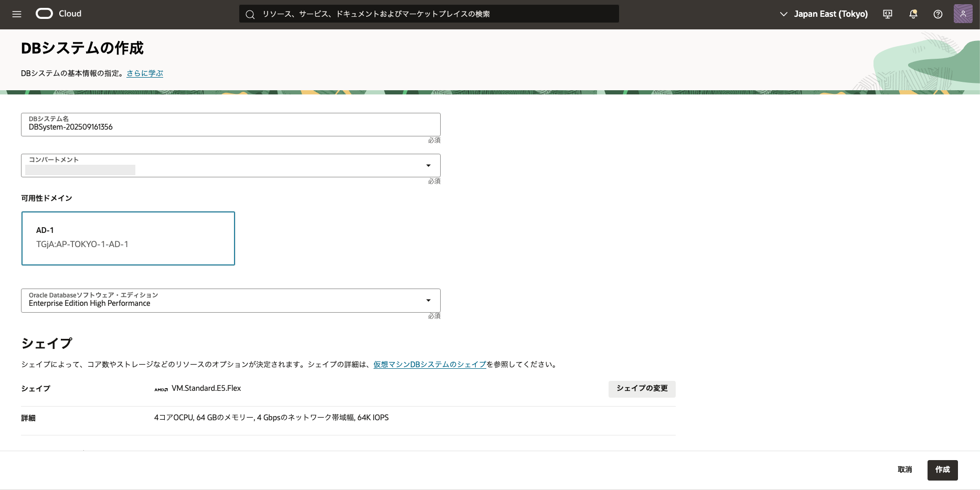Viewport: 980px width, 490px height.
Task: Expand the Japan East (Tokyo) region selector
Action: point(824,14)
